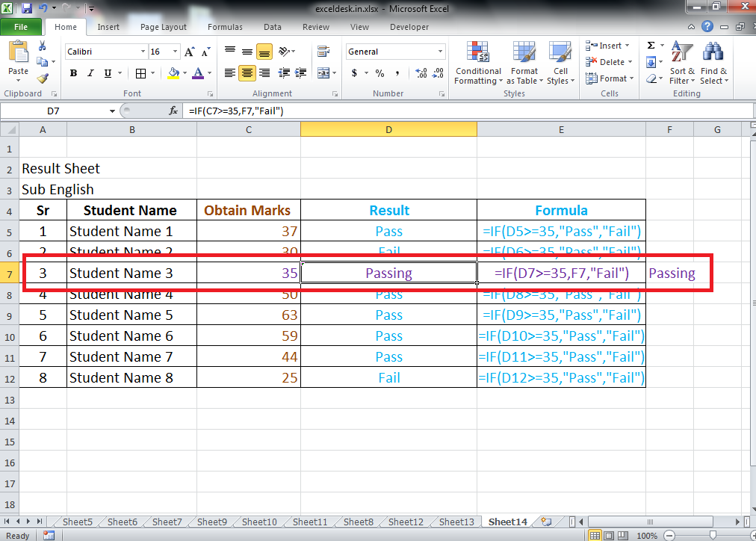
Task: Open the Page Layout ribbon tab
Action: coord(163,27)
